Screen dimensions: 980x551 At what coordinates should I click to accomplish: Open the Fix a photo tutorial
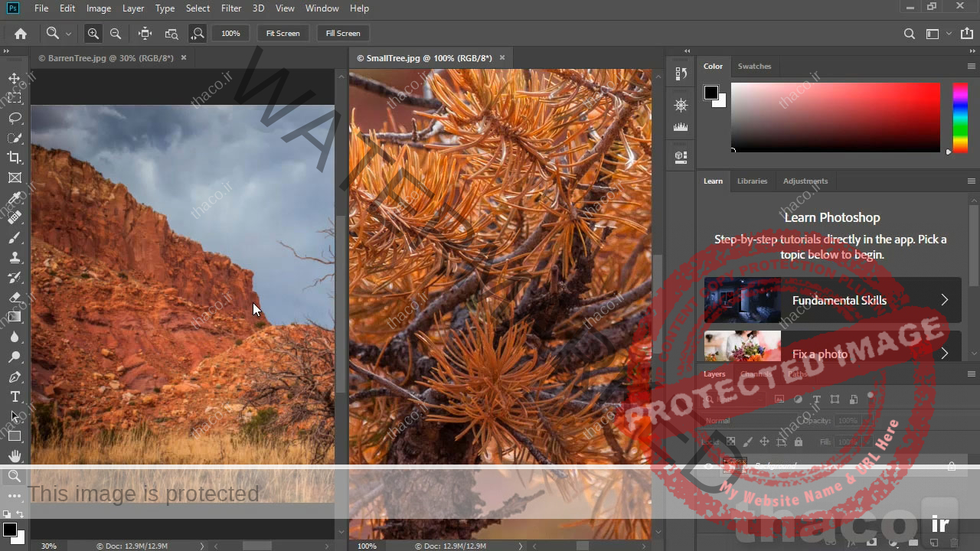click(833, 346)
